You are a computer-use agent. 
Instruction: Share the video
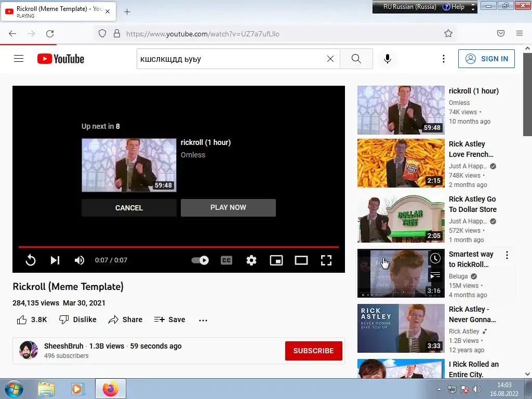[125, 320]
